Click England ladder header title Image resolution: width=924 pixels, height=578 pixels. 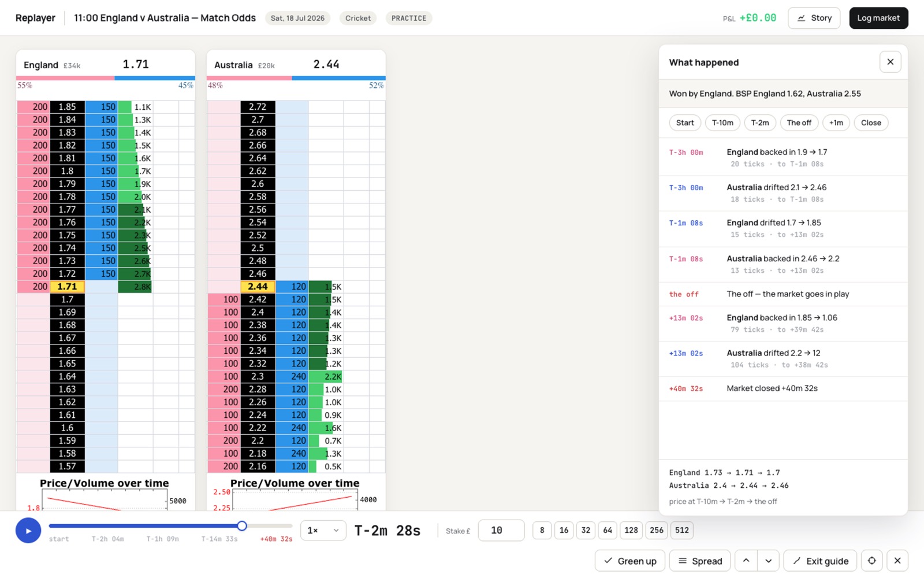point(40,65)
